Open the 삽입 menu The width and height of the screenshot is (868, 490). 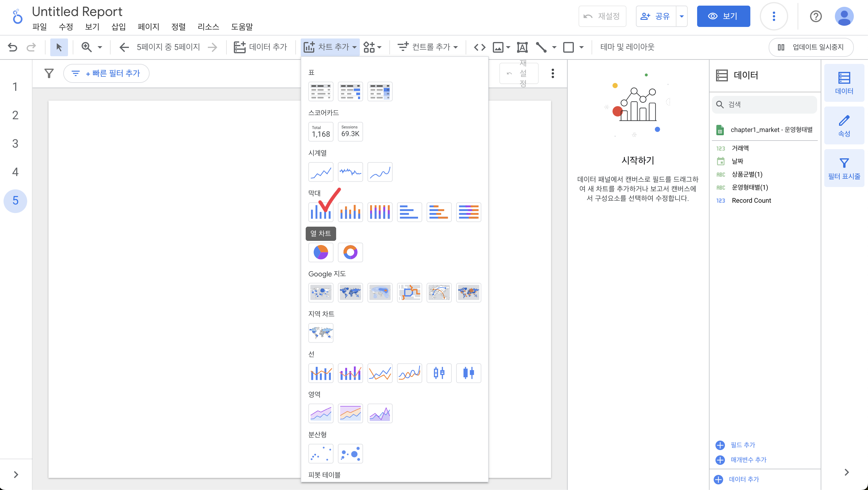coord(118,27)
